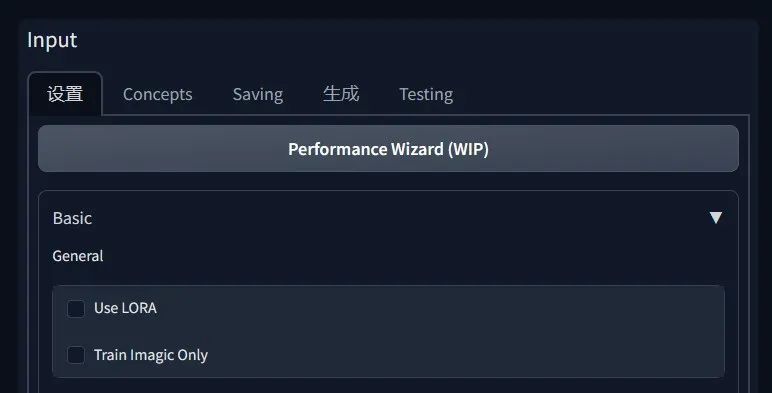
Task: Click the (WIP) text on the wizard button
Action: (468, 149)
